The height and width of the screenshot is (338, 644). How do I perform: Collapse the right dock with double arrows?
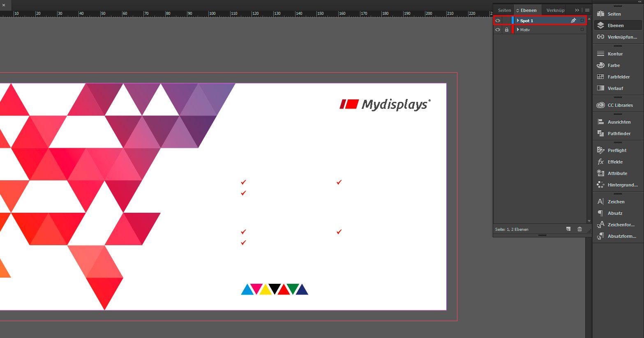pos(640,2)
